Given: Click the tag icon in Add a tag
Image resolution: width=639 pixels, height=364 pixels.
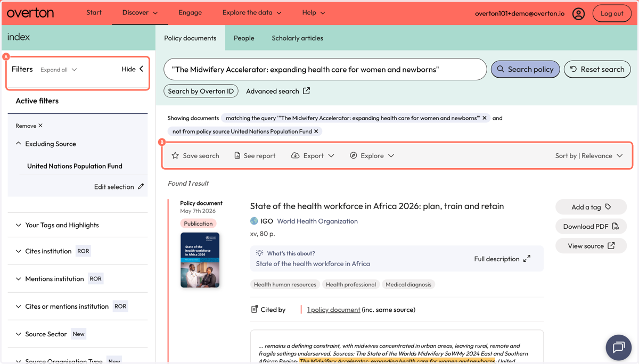Looking at the screenshot, I should (x=608, y=206).
